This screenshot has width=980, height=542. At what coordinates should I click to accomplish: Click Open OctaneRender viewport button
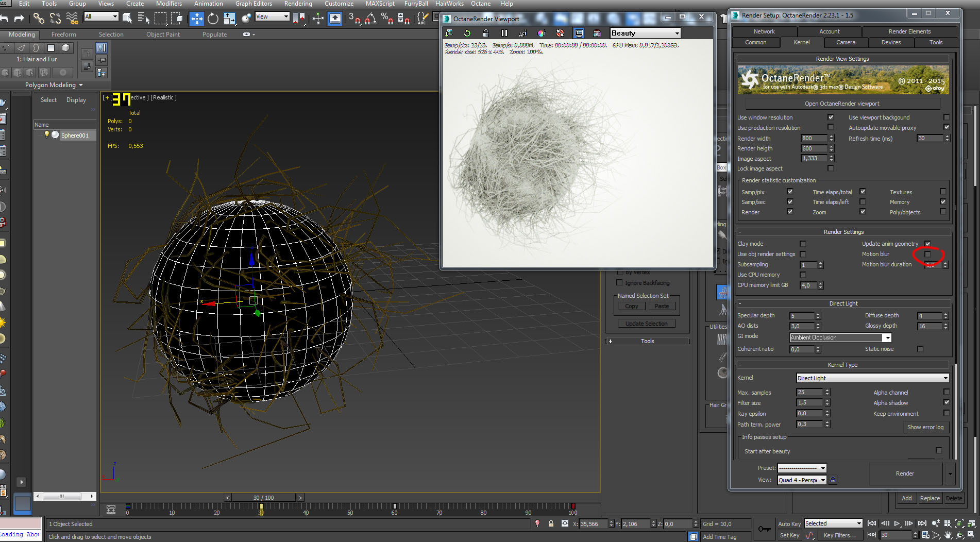(842, 104)
